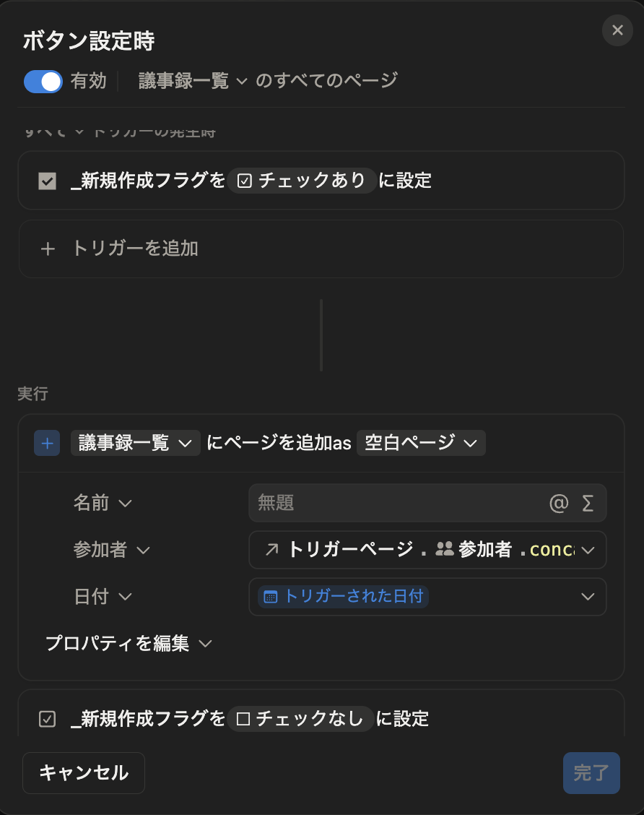This screenshot has height=815, width=644.
Task: Open the 名前 property menu
Action: coord(103,503)
